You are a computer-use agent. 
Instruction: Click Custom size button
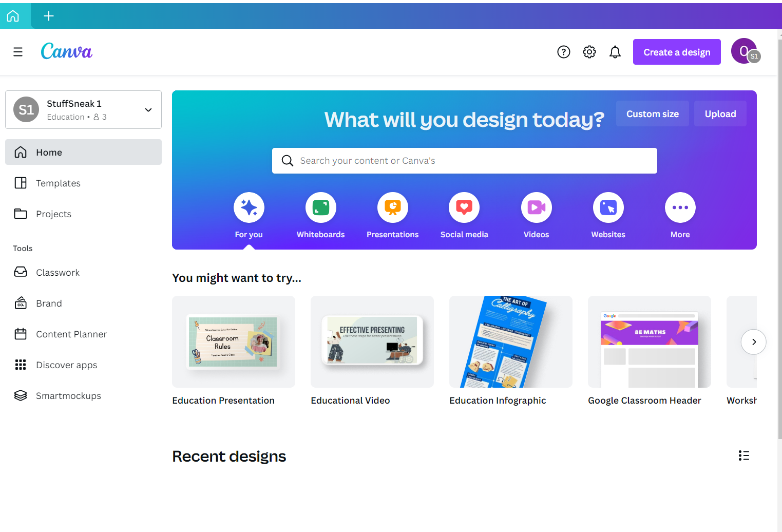pyautogui.click(x=653, y=113)
